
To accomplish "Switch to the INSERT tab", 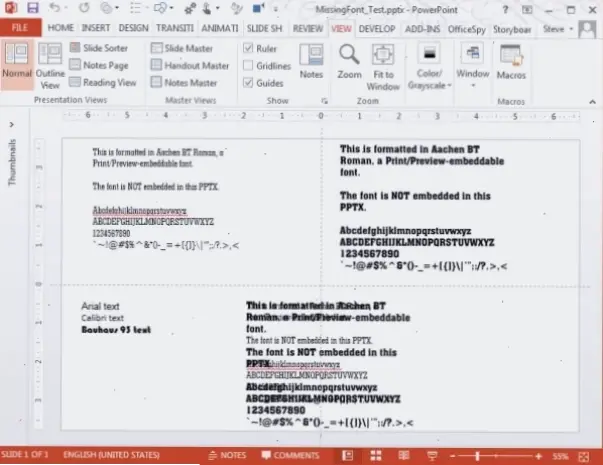I will [96, 28].
